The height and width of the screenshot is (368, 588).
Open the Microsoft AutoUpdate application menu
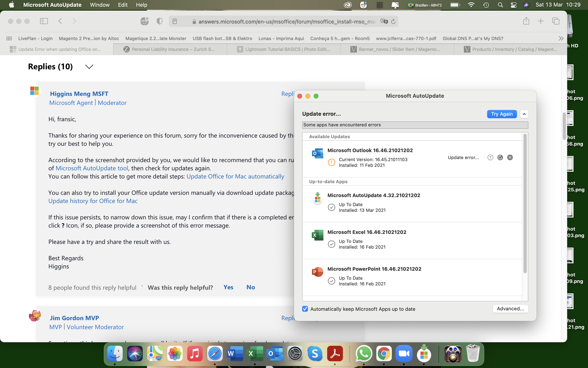tap(52, 5)
